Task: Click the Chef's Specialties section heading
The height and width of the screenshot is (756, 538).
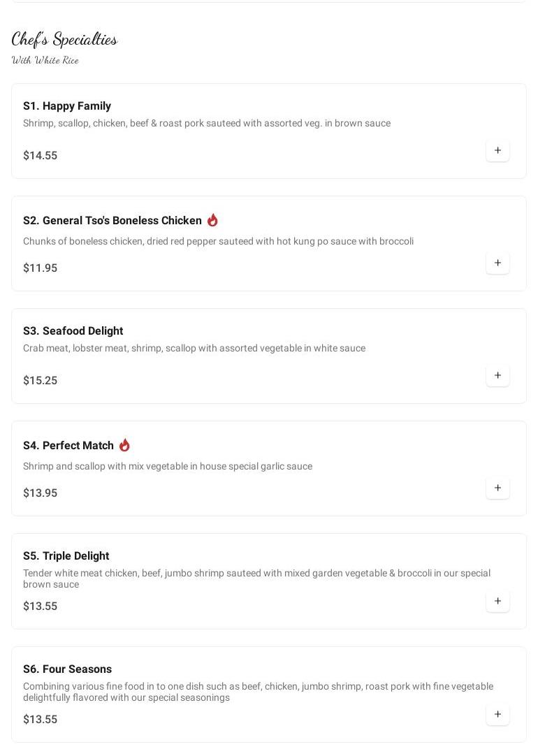Action: coord(64,39)
